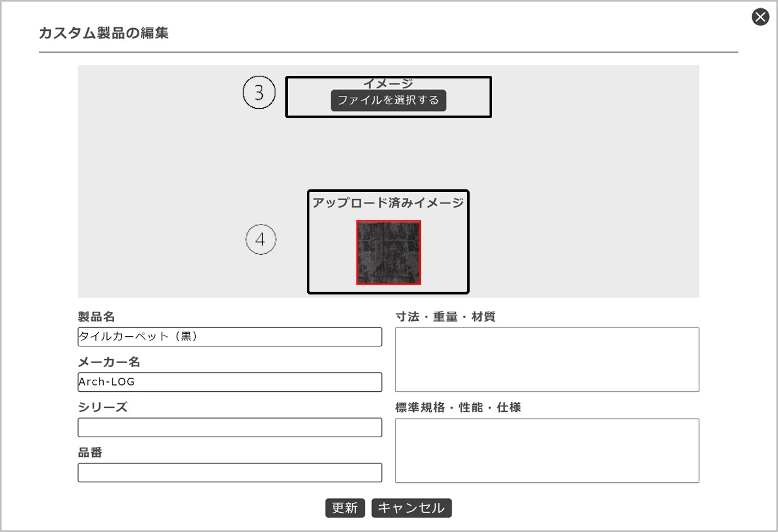Click the 寸法・重量・材質 text area
The image size is (778, 532).
[x=547, y=359]
